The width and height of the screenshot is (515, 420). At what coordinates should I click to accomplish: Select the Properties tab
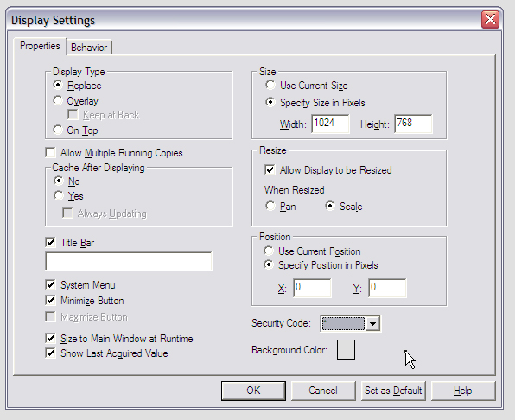pyautogui.click(x=40, y=46)
